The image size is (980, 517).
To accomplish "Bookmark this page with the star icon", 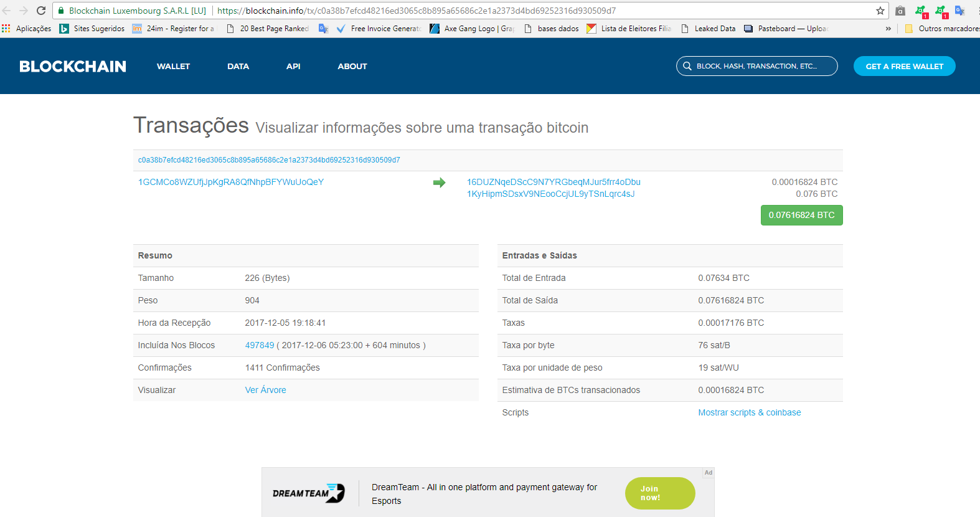I will [880, 11].
